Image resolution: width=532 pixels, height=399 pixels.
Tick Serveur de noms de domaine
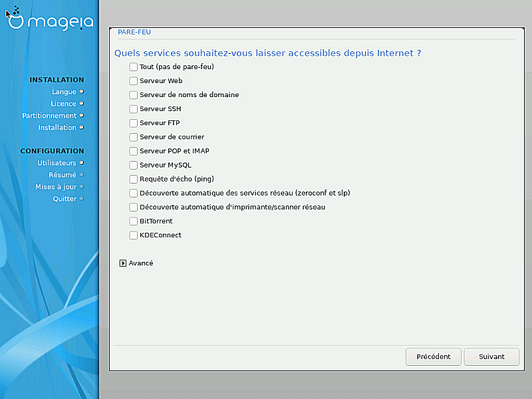point(134,95)
